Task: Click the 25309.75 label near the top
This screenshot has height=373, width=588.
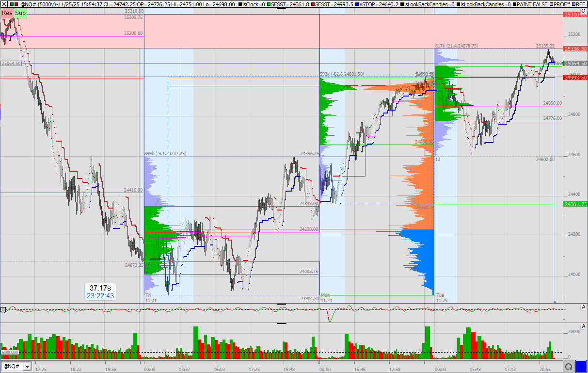Action: (x=133, y=17)
